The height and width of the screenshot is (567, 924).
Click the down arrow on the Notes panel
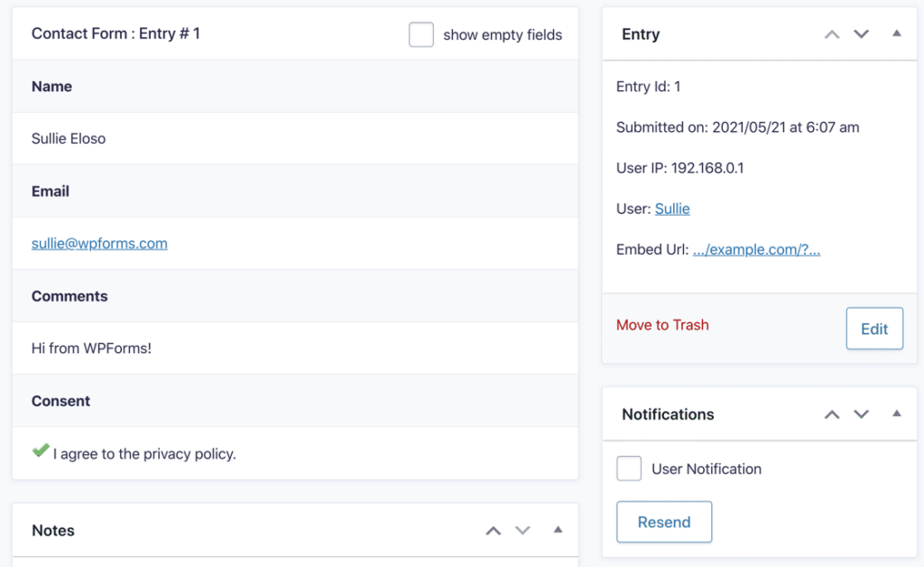[x=523, y=530]
